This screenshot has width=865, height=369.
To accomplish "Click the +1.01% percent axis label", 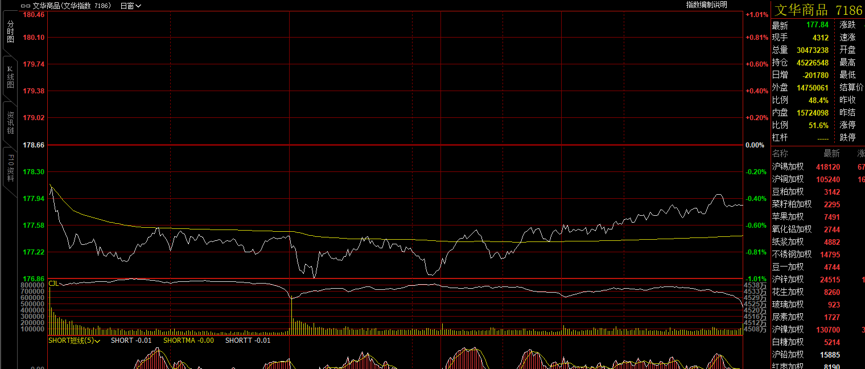I will [756, 14].
